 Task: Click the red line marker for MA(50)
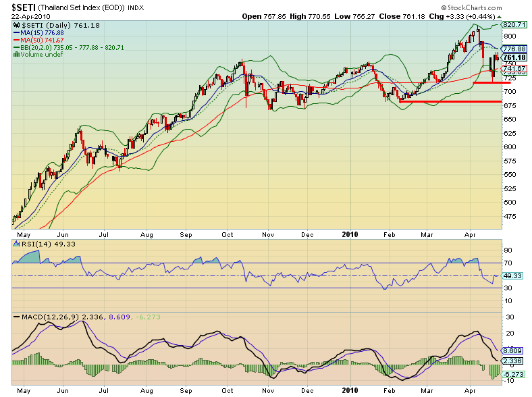(16, 40)
